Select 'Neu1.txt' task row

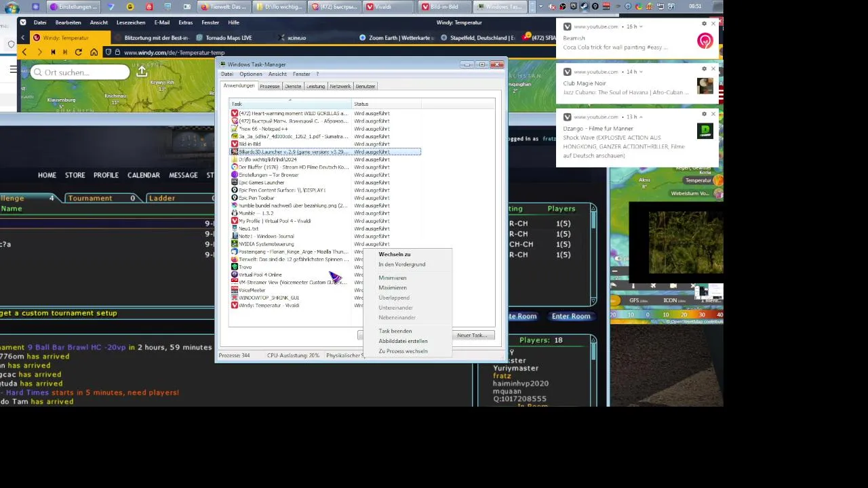pyautogui.click(x=325, y=228)
